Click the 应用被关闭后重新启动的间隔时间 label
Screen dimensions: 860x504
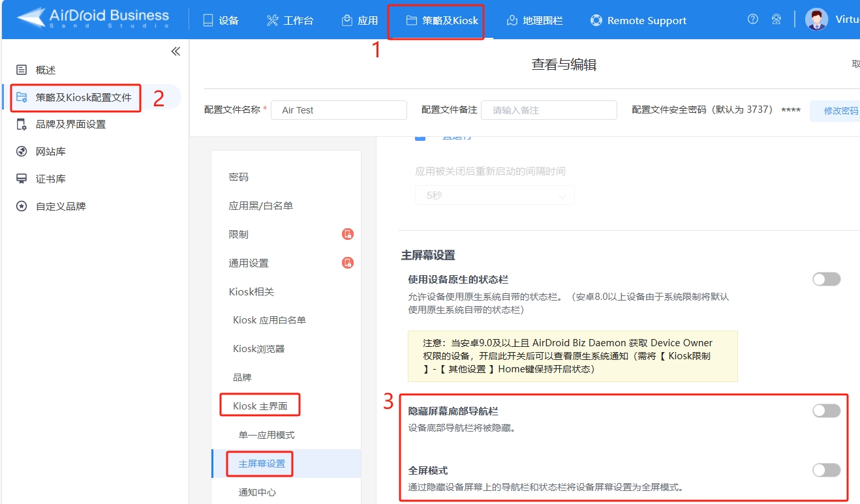click(x=490, y=171)
